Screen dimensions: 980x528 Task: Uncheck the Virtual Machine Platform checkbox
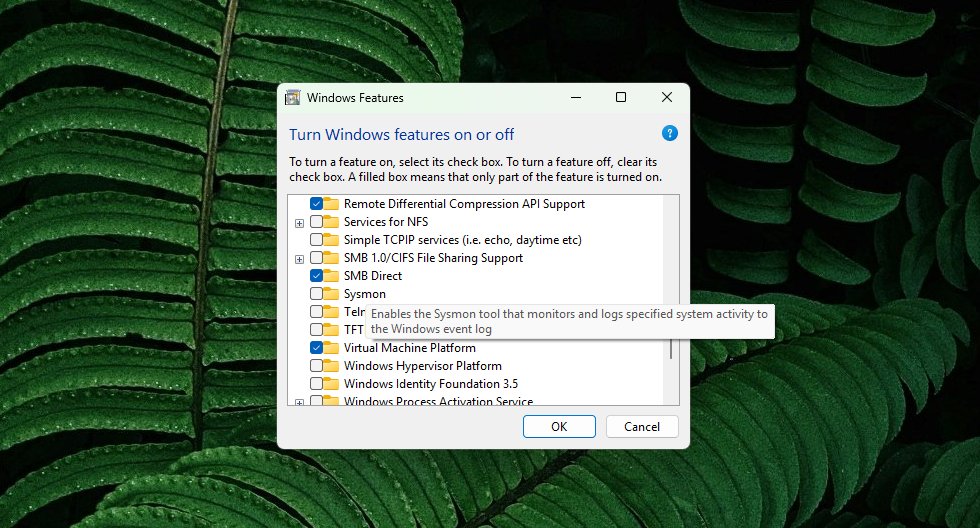click(316, 348)
